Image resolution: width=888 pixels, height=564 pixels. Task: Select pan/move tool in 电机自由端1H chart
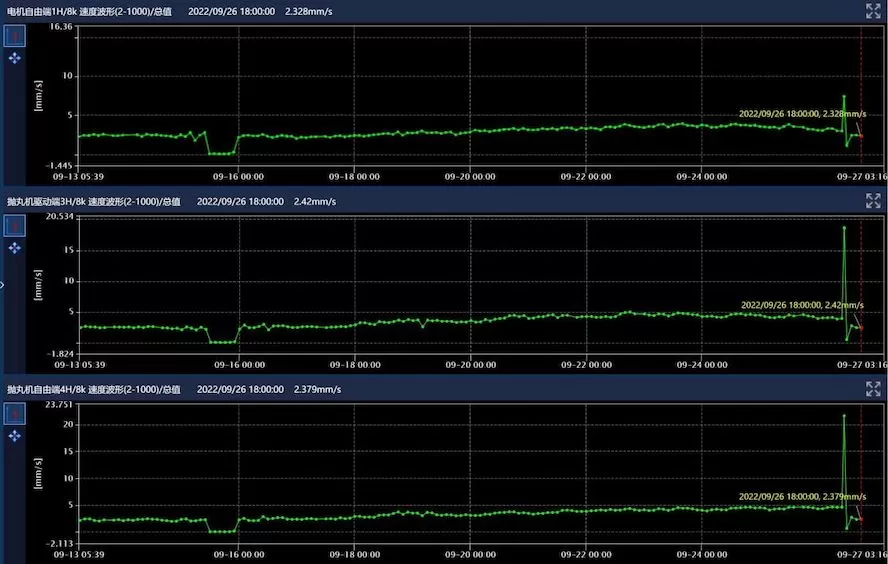click(15, 58)
